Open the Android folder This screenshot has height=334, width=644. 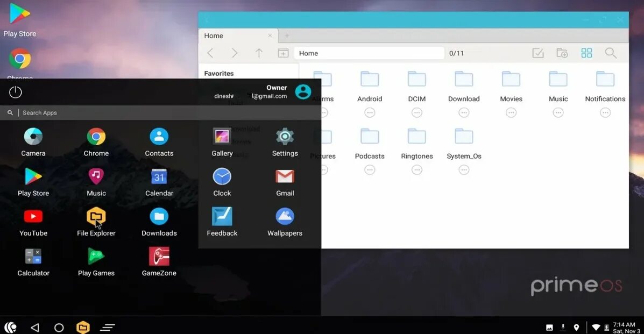click(370, 86)
